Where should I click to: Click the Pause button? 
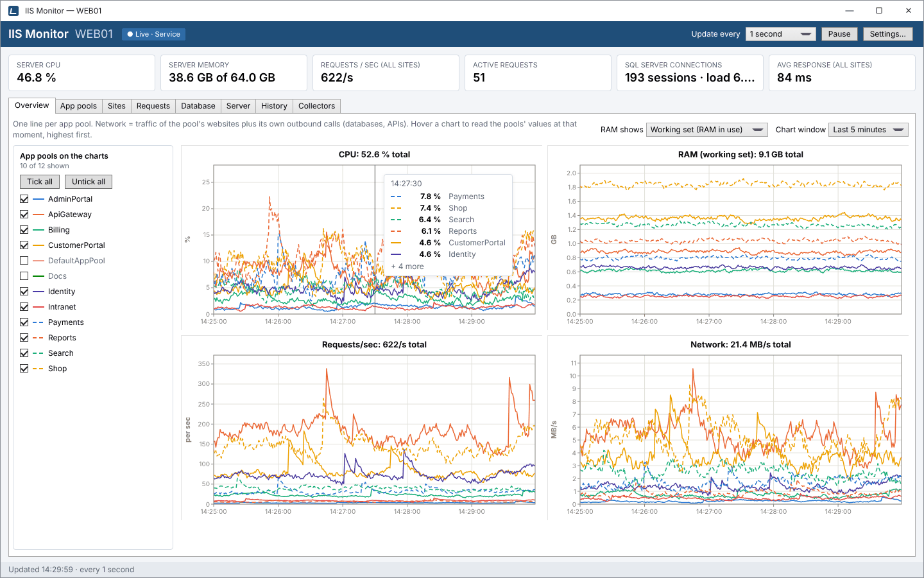tap(839, 34)
